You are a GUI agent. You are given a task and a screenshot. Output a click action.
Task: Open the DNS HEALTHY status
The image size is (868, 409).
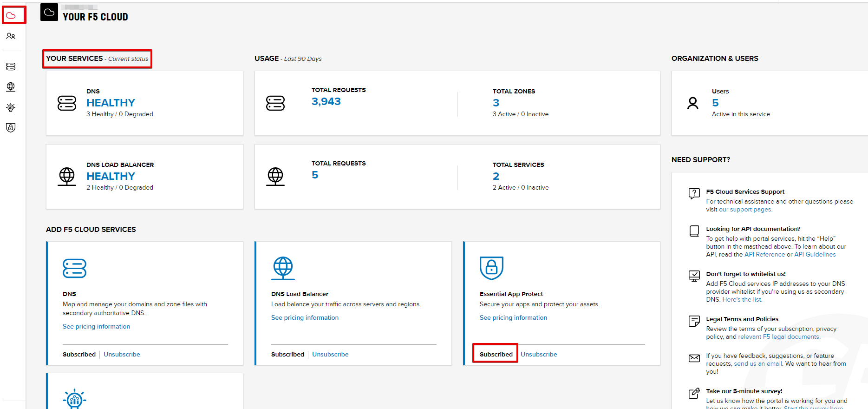(x=111, y=103)
